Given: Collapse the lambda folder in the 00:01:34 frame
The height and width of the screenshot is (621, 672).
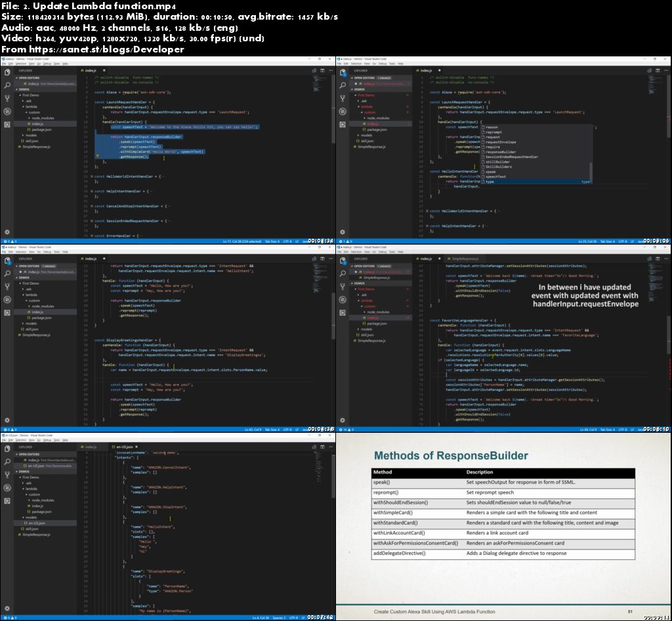Looking at the screenshot, I should click(30, 107).
